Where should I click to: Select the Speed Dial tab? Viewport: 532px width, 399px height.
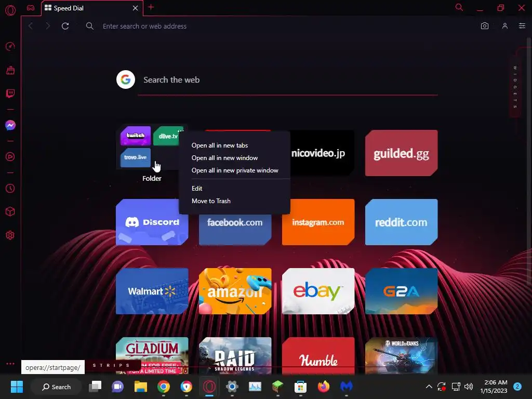[92, 8]
